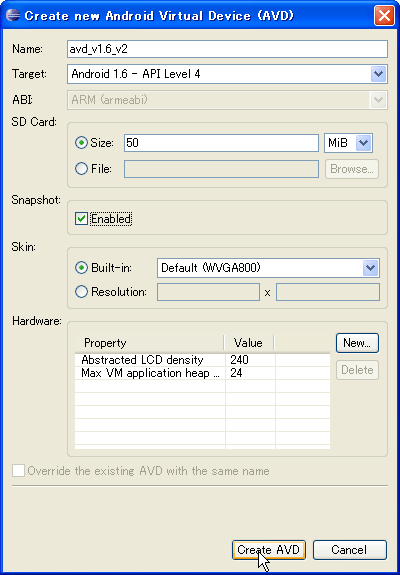
Task: Click the Value column header
Action: (x=249, y=343)
